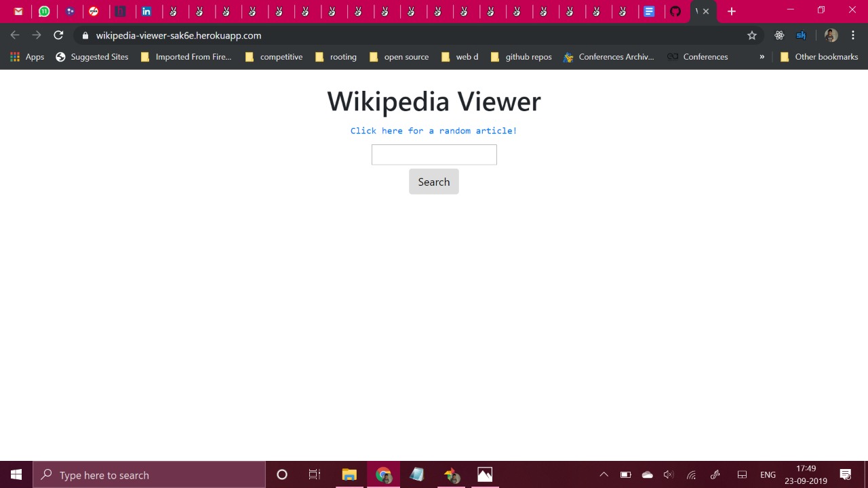This screenshot has width=868, height=488.
Task: Open touch keyboard tray icon
Action: click(x=742, y=475)
